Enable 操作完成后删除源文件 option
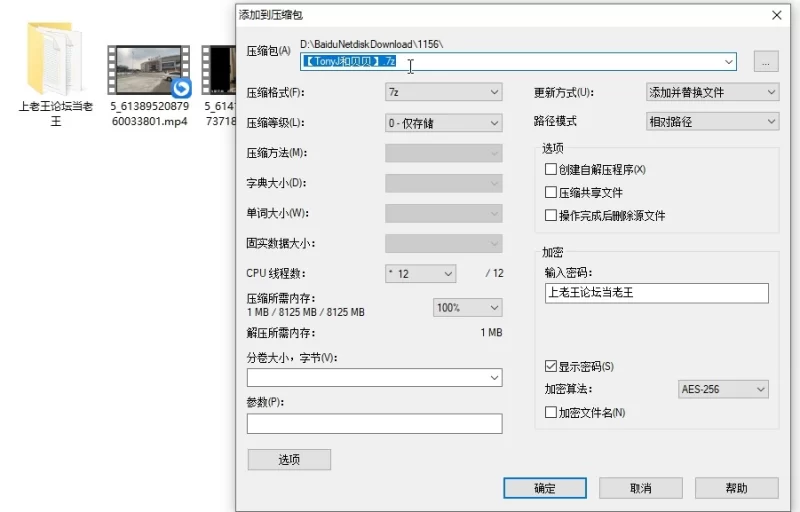800x512 pixels. click(551, 216)
